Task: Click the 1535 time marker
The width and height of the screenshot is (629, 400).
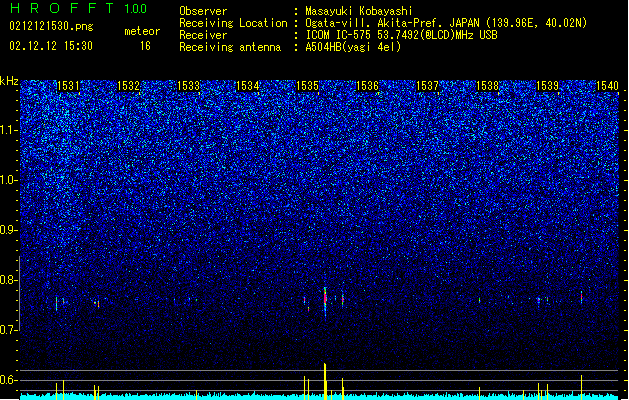Action: 308,86
